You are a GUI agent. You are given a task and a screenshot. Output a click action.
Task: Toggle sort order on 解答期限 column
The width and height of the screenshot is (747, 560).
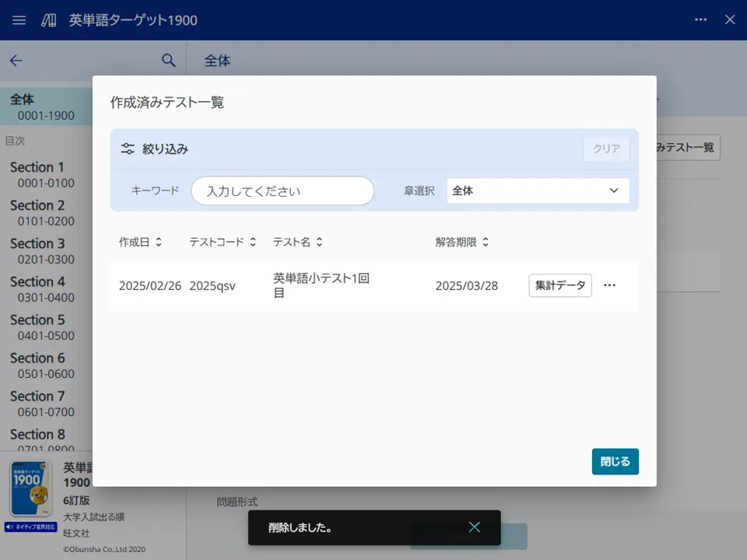click(484, 242)
